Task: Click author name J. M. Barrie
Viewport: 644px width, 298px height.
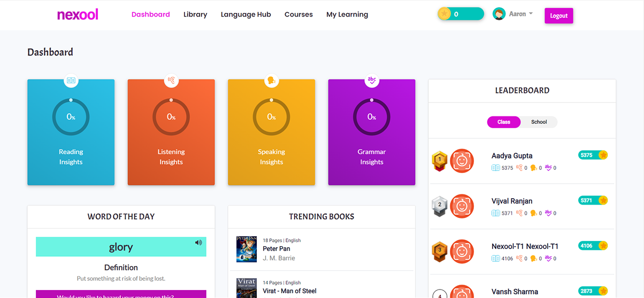Action: [x=279, y=258]
